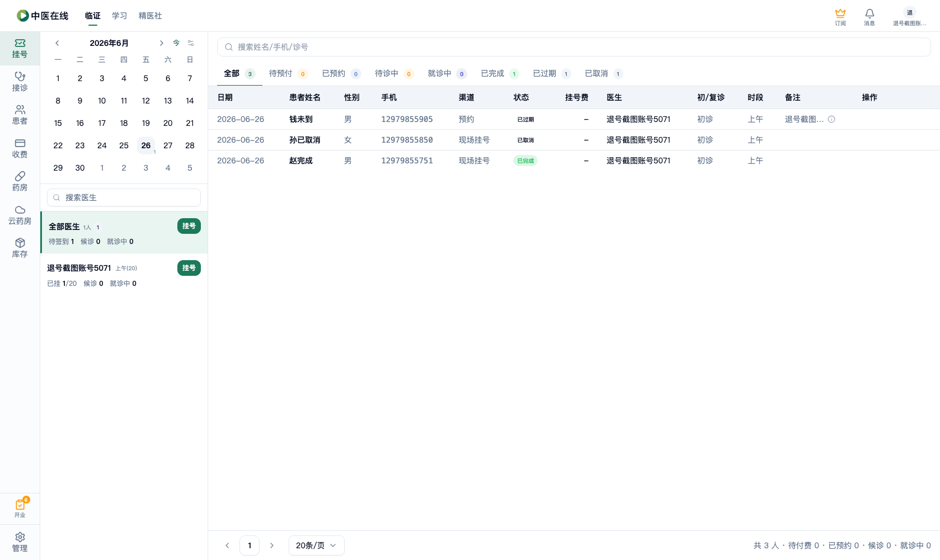Viewport: 940px width, 560px height.
Task: Click phone number 12979855905
Action: click(x=407, y=119)
